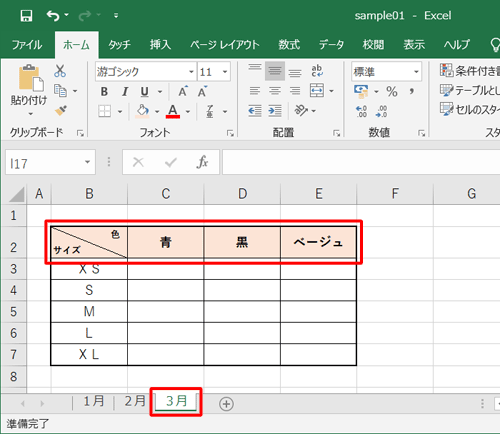Open the ファイル tab
The image size is (500, 434).
click(27, 45)
